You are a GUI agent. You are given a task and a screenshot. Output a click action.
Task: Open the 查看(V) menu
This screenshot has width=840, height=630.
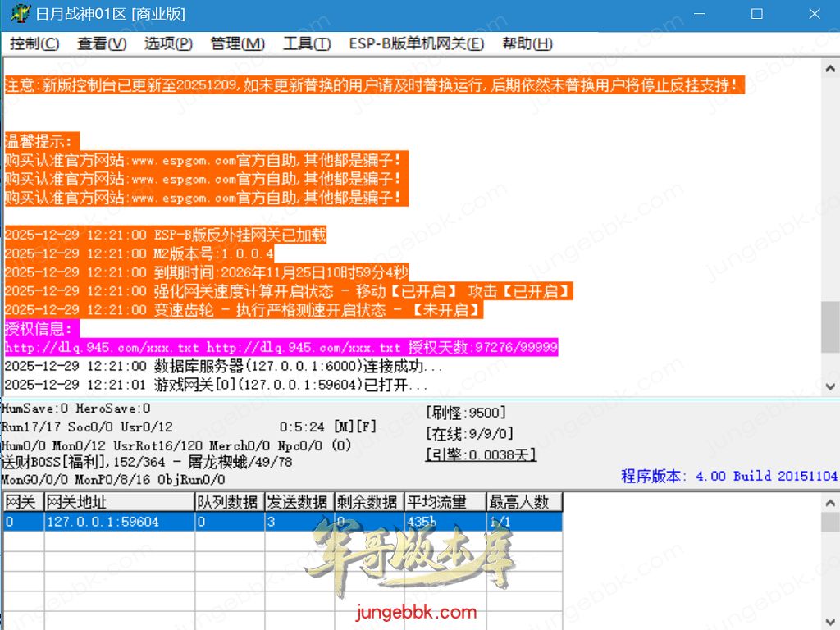coord(102,43)
